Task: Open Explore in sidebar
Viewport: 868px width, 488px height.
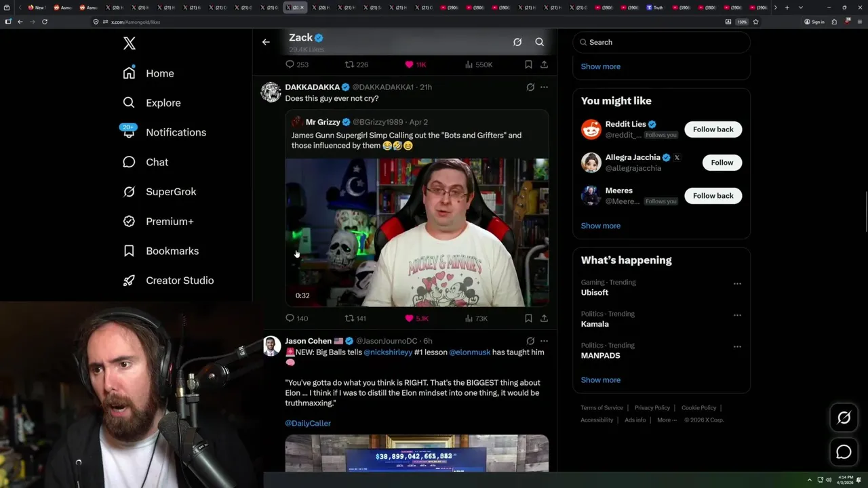Action: pos(152,103)
